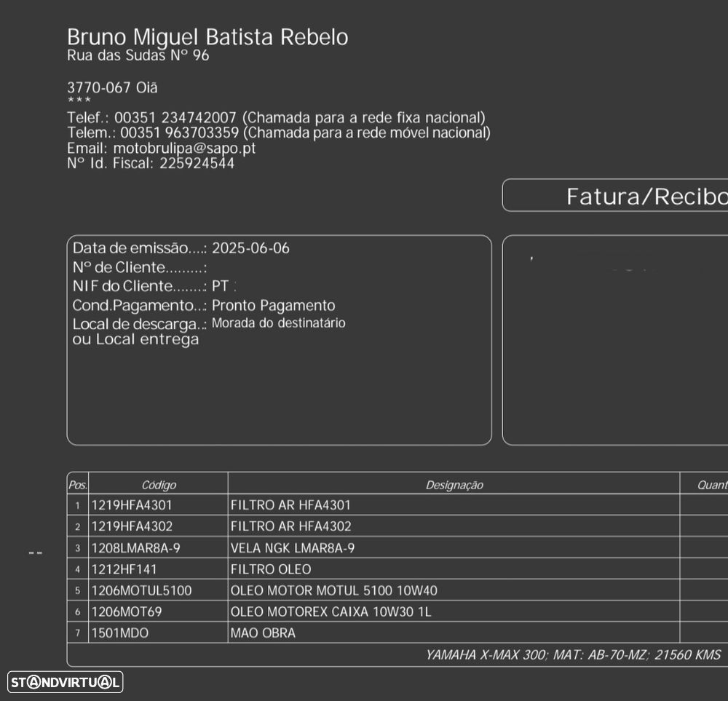Click the Data de emissão label
This screenshot has height=701, width=728.
(x=139, y=248)
